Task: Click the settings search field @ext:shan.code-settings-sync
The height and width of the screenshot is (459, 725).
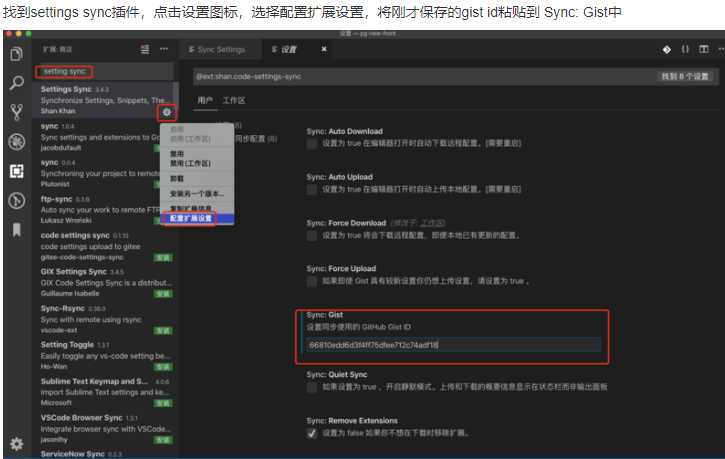Action: (455, 76)
